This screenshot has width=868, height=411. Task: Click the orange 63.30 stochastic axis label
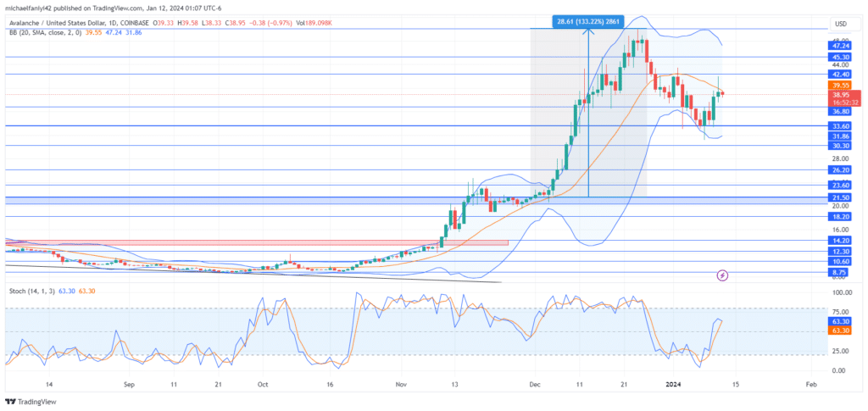point(841,330)
